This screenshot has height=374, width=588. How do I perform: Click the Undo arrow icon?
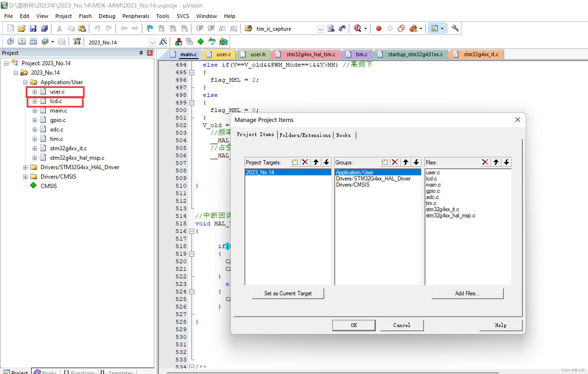pos(97,29)
